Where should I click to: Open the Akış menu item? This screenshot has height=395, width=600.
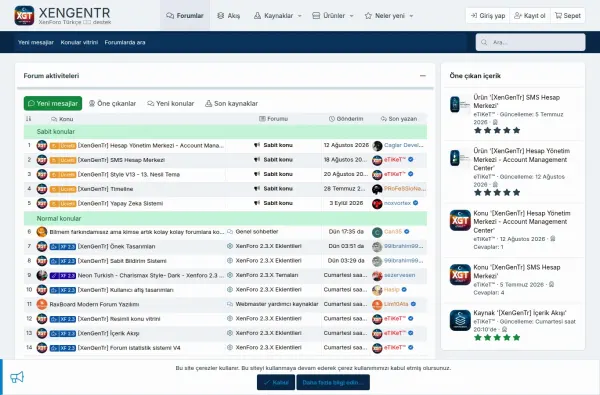pos(229,16)
